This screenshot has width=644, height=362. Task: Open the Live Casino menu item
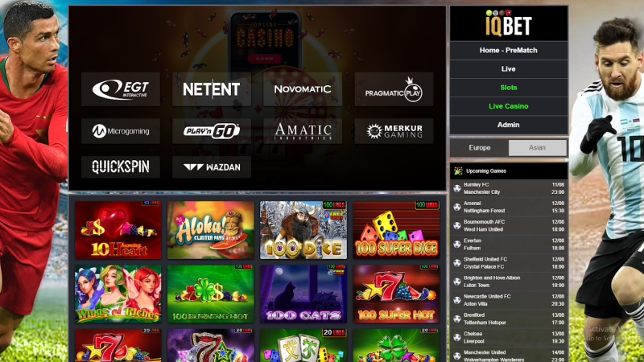(509, 106)
